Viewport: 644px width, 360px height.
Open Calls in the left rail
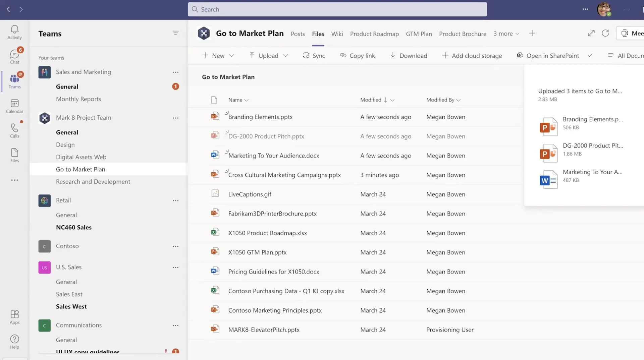click(14, 130)
